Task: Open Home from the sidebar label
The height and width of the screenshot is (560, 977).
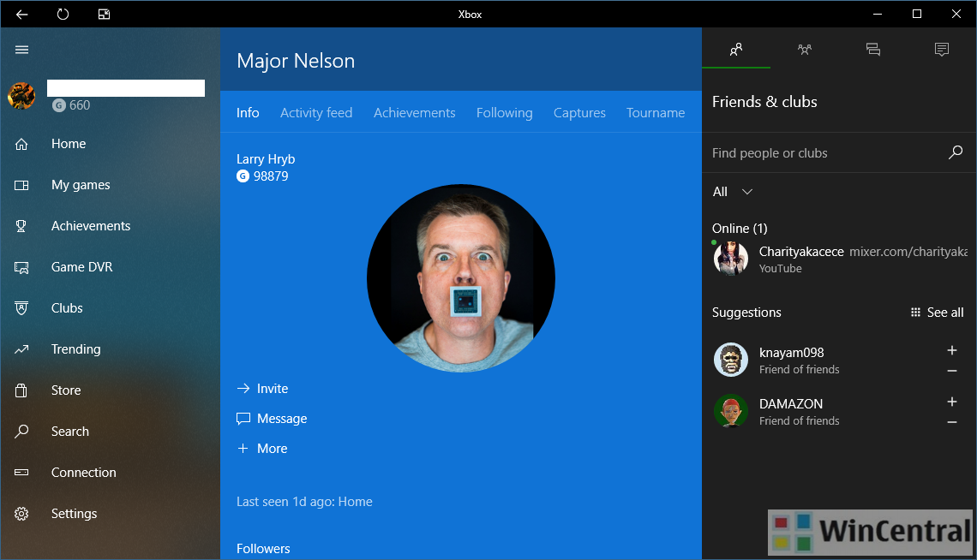Action: (x=69, y=144)
